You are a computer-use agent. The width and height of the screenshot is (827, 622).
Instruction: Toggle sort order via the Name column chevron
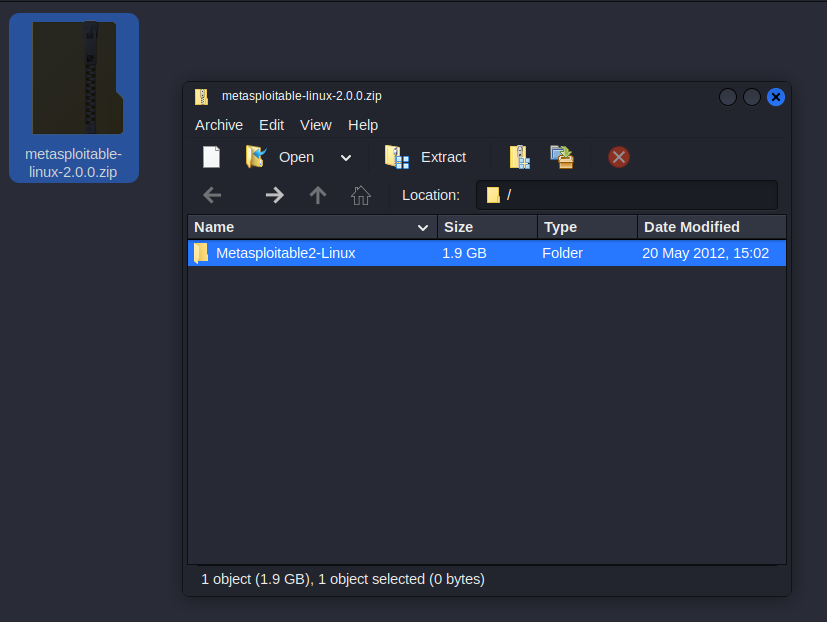[423, 228]
